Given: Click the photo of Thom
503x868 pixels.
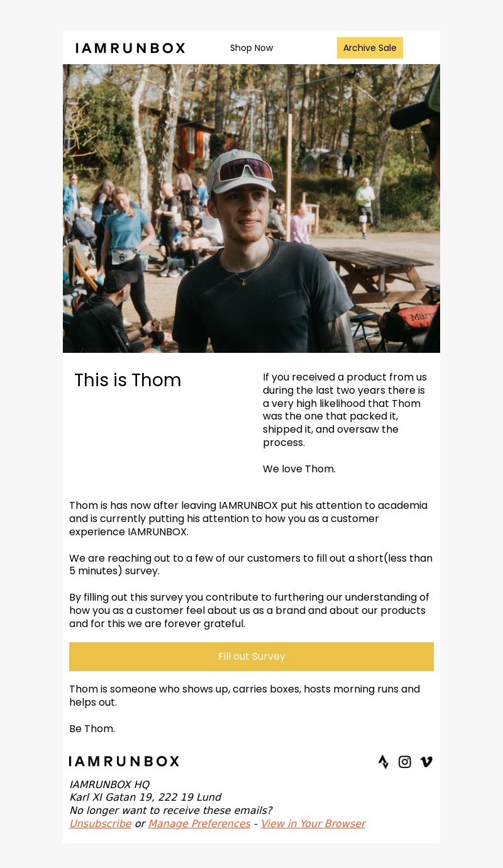Looking at the screenshot, I should pyautogui.click(x=251, y=208).
